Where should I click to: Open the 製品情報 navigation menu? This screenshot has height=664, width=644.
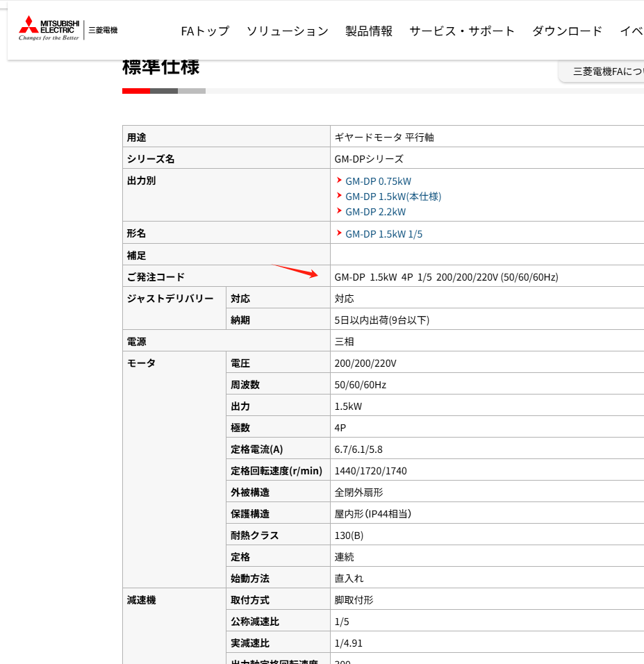[368, 31]
